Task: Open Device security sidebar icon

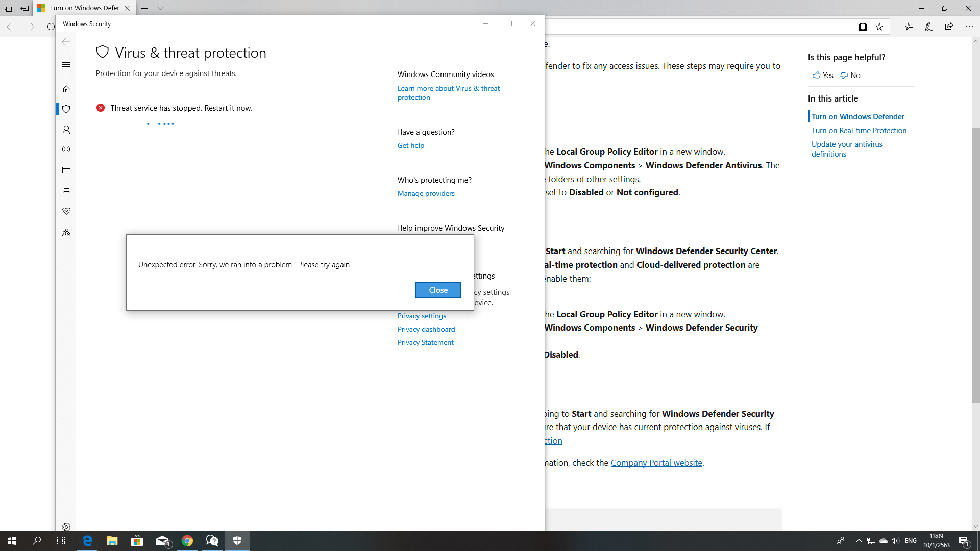Action: pos(66,191)
